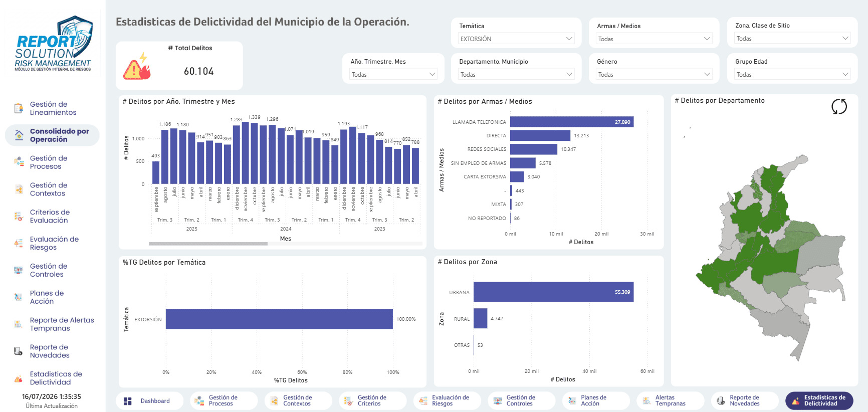Select the URBANA bar in Zona chart
This screenshot has height=412, width=868.
(554, 292)
